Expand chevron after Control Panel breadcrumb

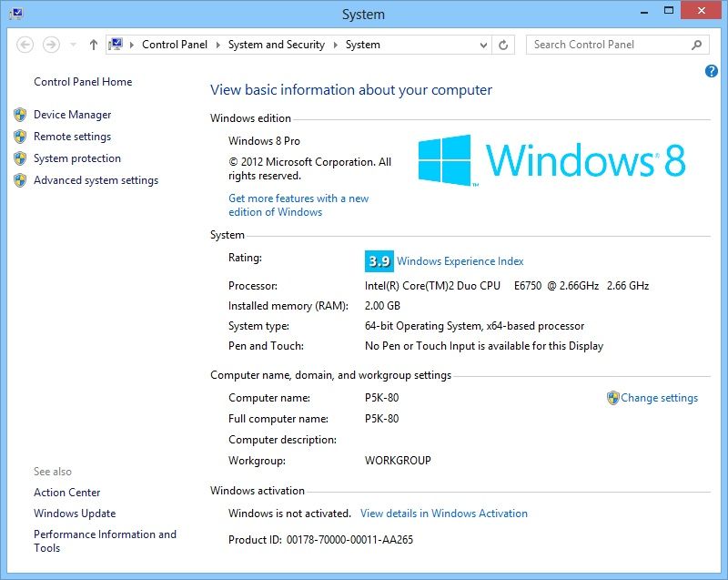[x=217, y=45]
